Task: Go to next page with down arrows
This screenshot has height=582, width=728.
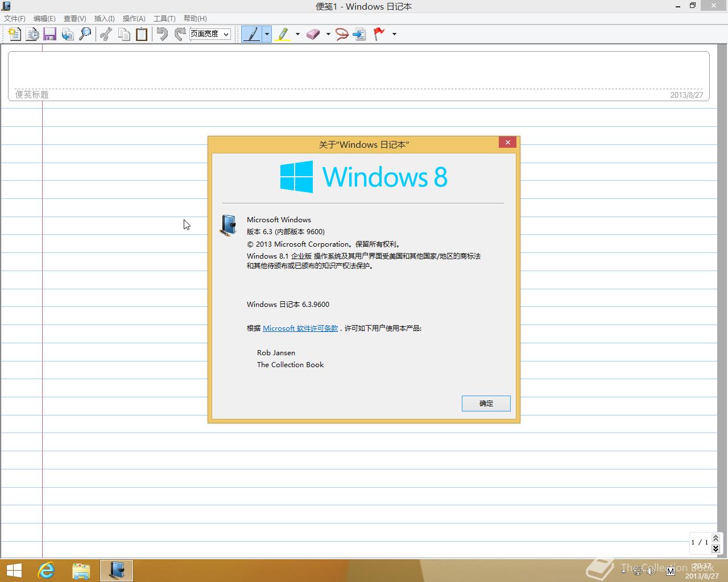Action: coord(715,548)
